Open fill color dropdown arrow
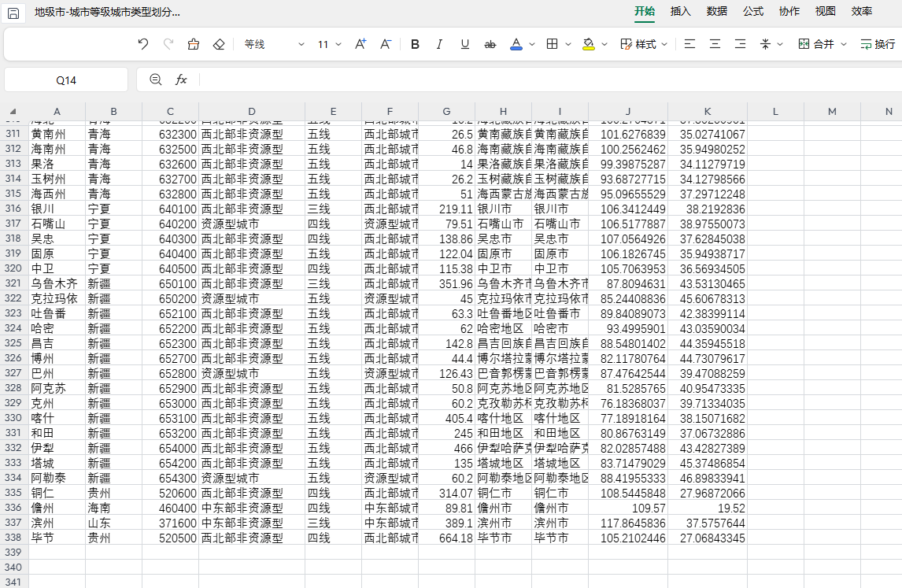Viewport: 902px width, 588px height. coord(604,44)
